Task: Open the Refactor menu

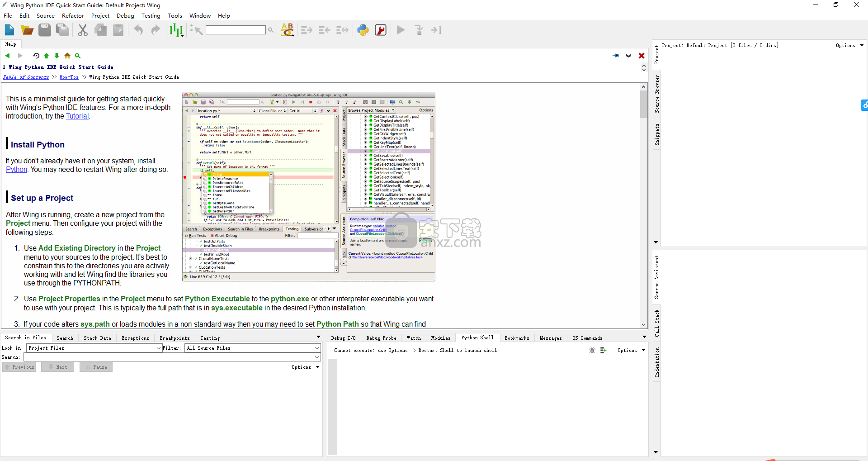Action: [73, 15]
